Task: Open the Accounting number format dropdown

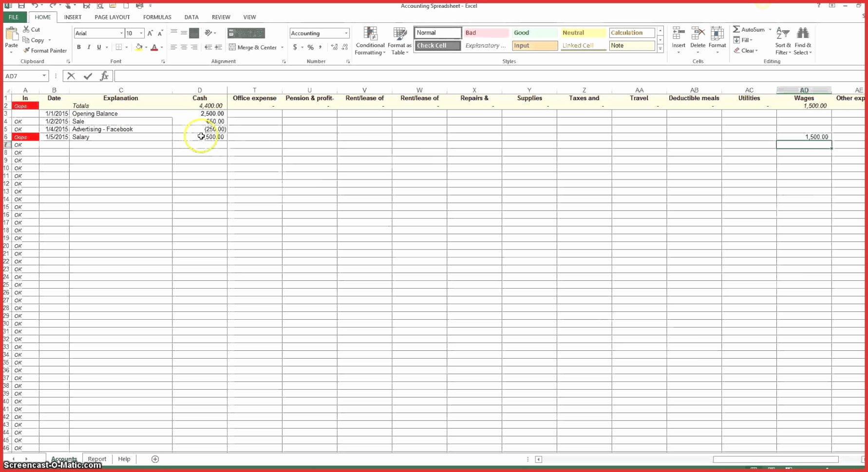Action: pos(346,33)
